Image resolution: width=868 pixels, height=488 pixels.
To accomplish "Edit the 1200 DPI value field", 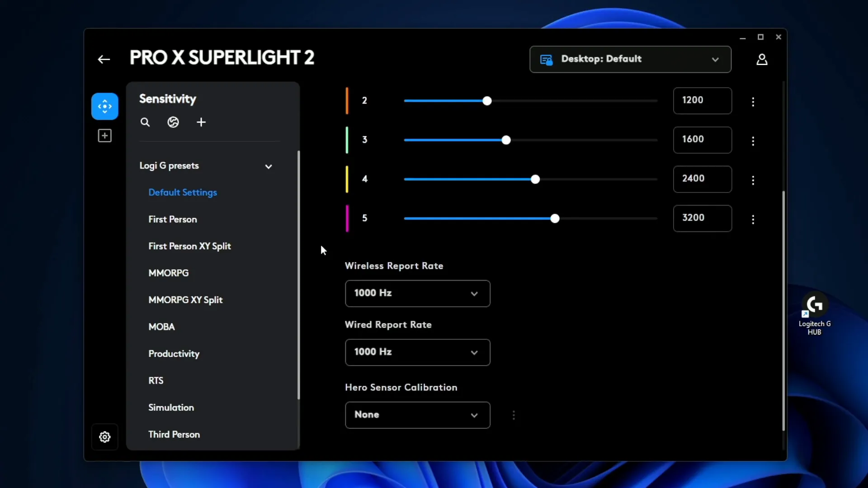I will [x=703, y=101].
